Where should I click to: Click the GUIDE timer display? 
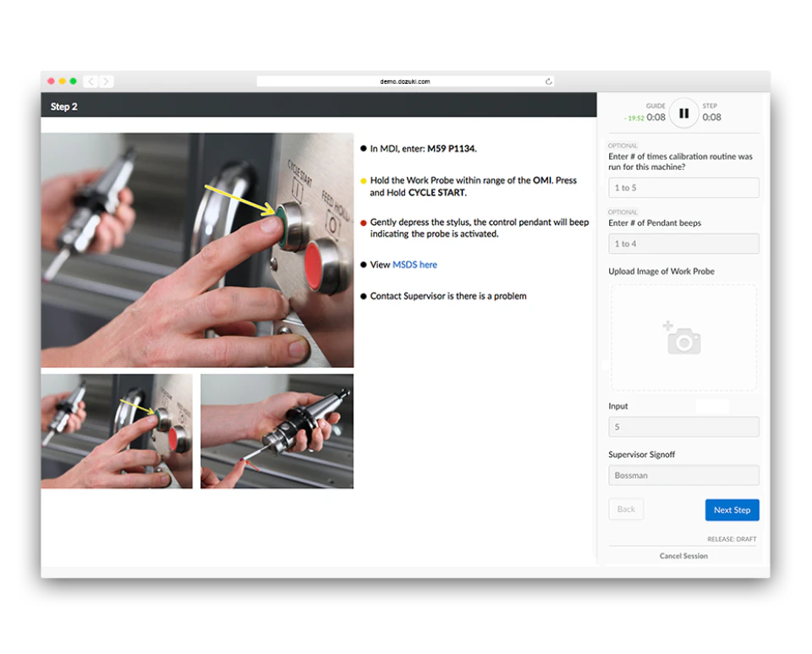656,113
